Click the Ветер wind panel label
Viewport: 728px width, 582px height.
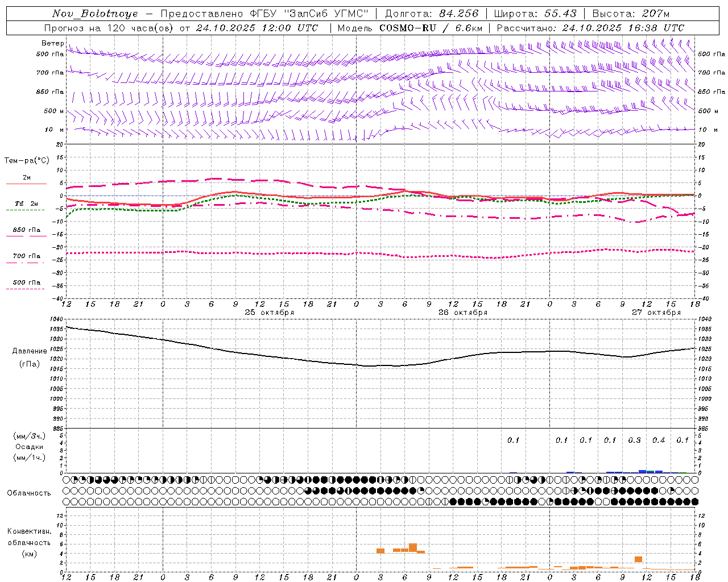click(x=52, y=43)
